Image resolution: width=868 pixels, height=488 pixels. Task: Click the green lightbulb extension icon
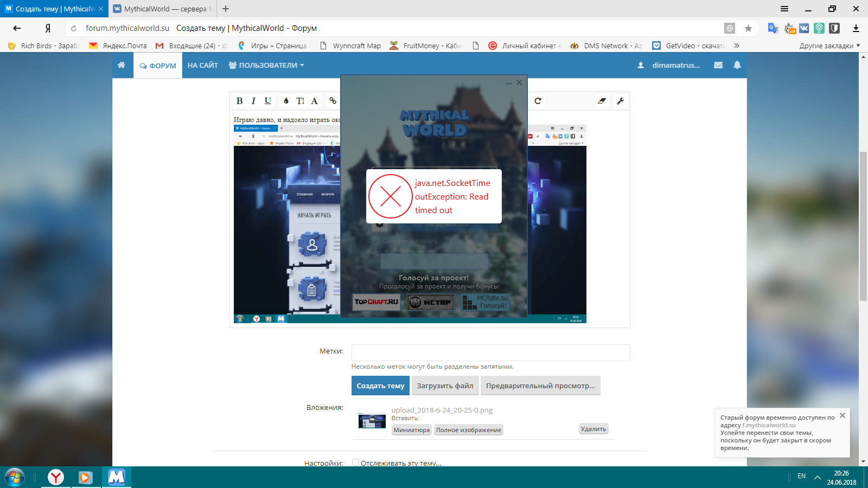[819, 28]
